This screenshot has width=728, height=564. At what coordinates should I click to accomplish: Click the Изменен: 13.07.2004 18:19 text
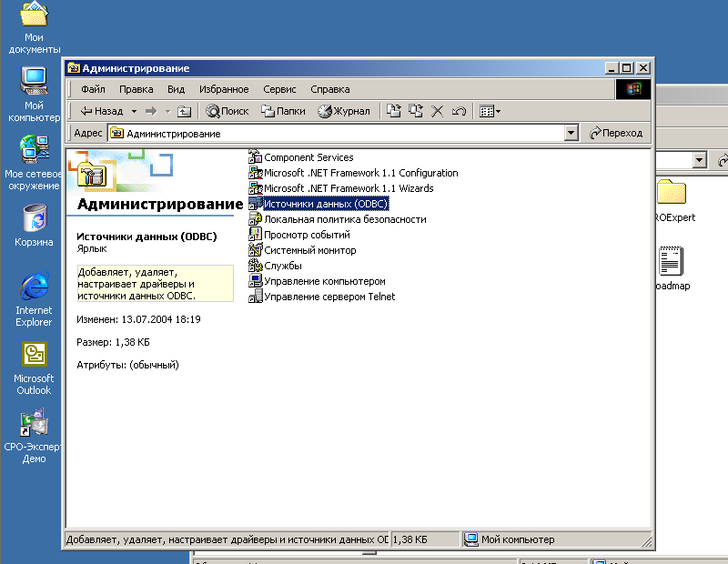(138, 319)
